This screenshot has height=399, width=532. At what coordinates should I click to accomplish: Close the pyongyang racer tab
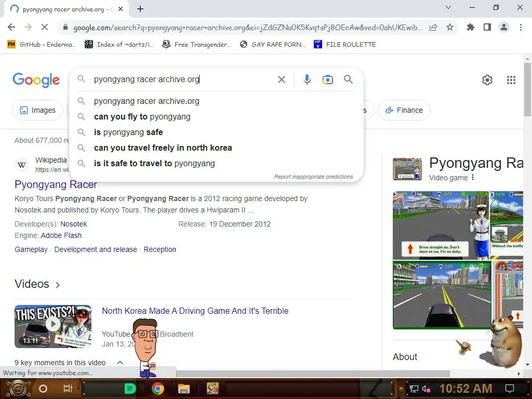click(x=121, y=9)
